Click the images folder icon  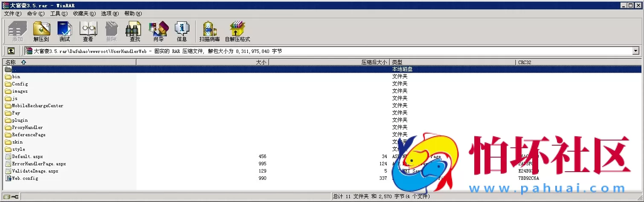(x=8, y=91)
